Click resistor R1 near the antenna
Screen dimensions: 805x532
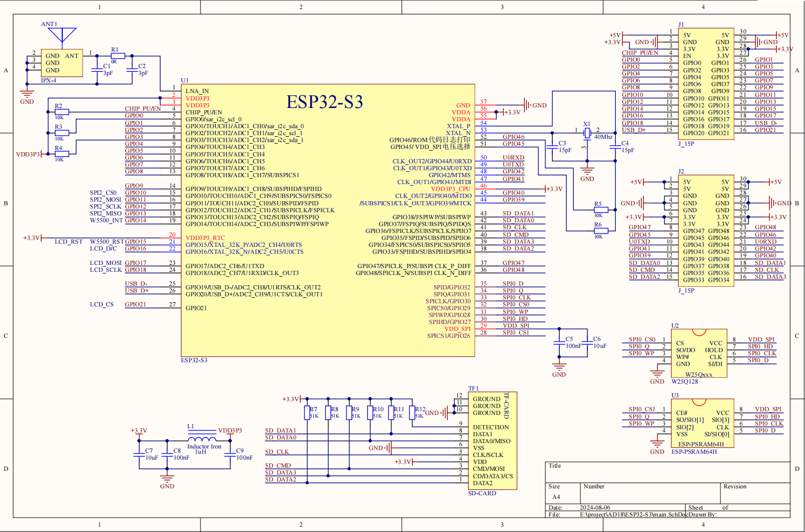tap(118, 55)
